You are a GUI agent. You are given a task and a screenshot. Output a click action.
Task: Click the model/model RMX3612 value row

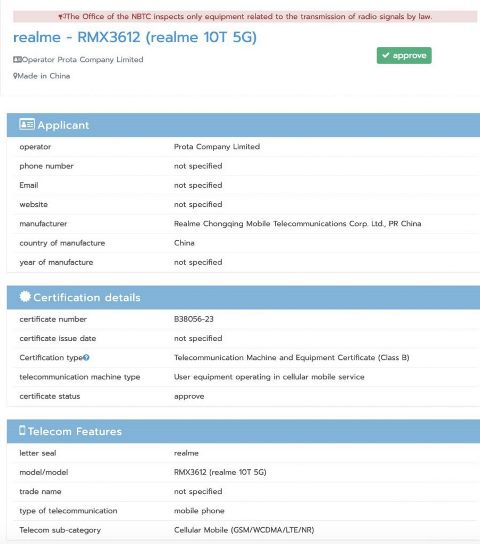click(243, 472)
